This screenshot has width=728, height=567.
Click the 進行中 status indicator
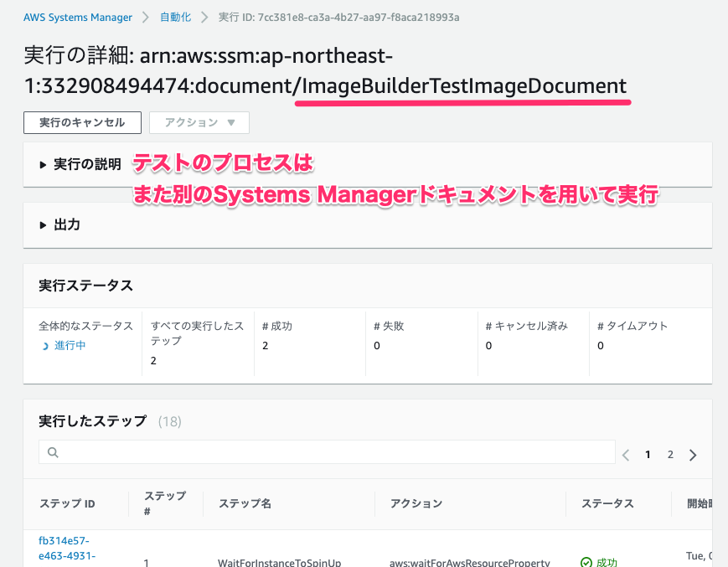[x=64, y=346]
